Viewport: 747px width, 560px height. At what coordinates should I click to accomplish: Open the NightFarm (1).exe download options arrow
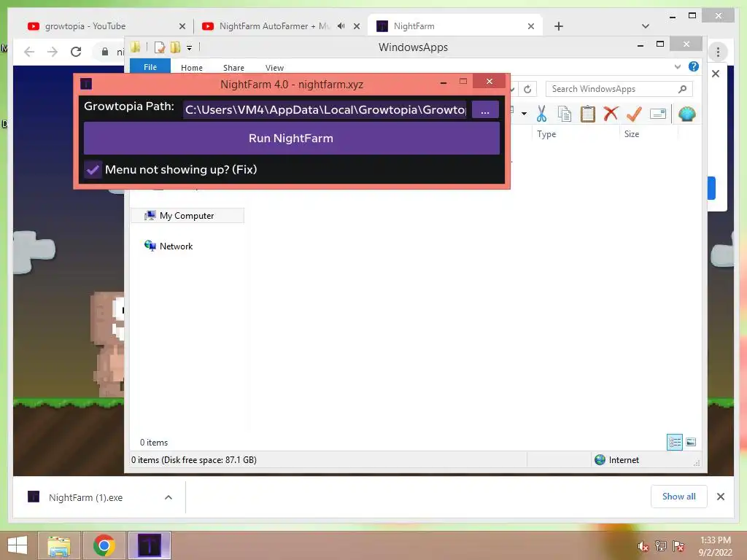[x=169, y=497]
